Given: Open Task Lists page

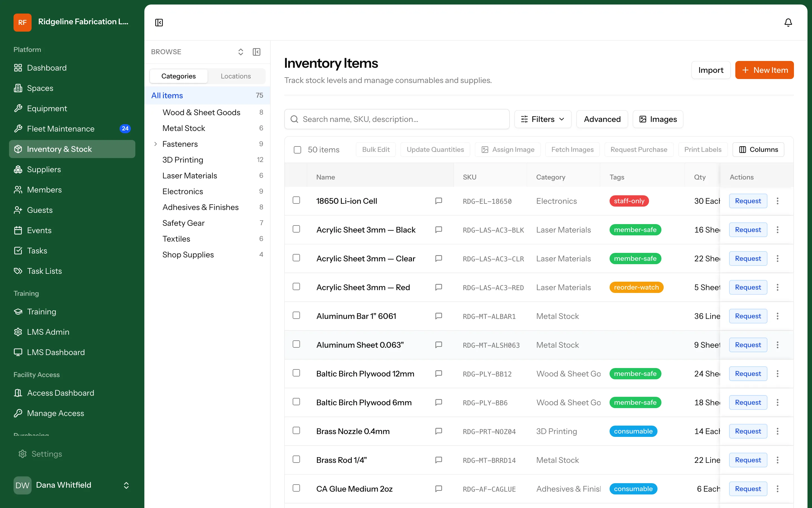Looking at the screenshot, I should pos(72,271).
